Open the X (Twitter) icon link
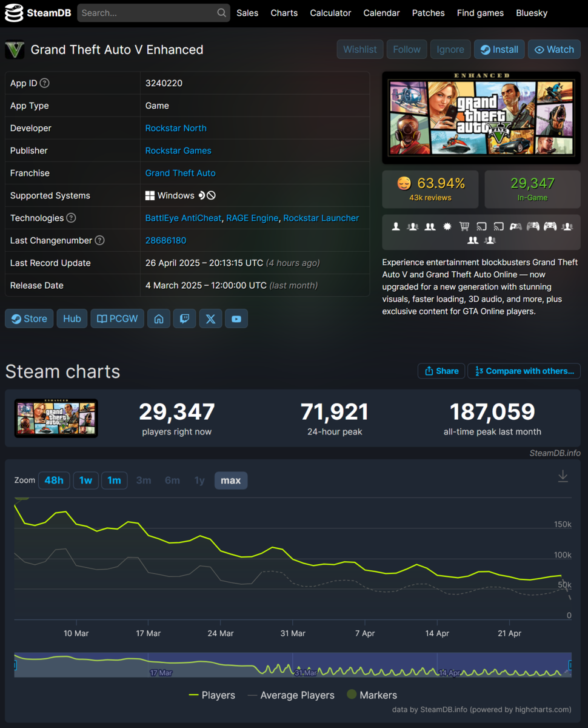The width and height of the screenshot is (588, 728). point(210,318)
